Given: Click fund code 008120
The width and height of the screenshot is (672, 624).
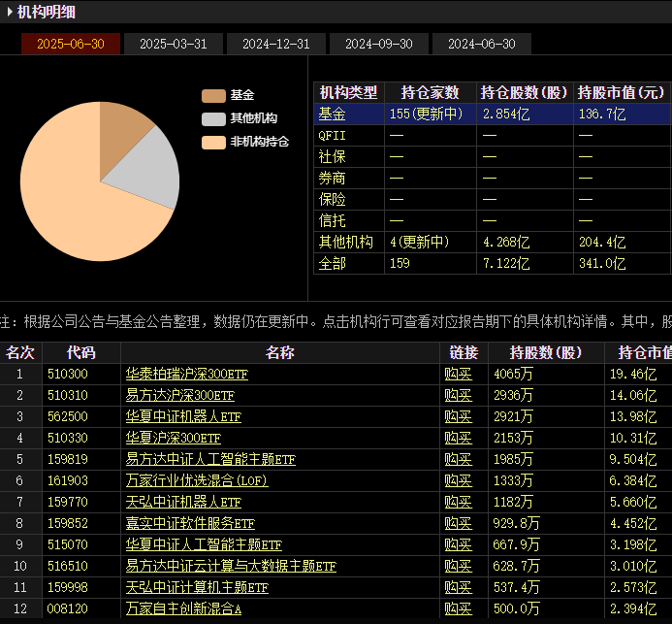Looking at the screenshot, I should point(66,608).
